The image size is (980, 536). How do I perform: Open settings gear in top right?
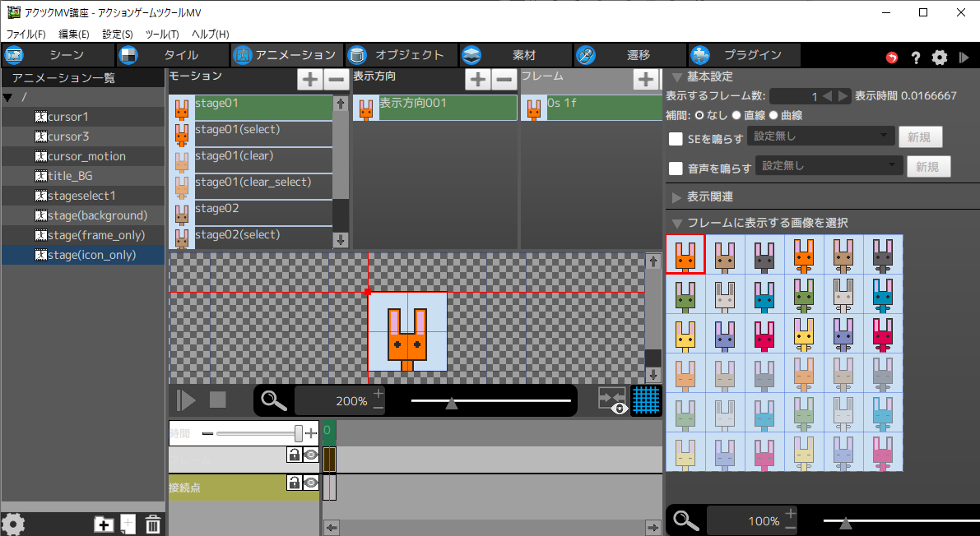point(940,58)
